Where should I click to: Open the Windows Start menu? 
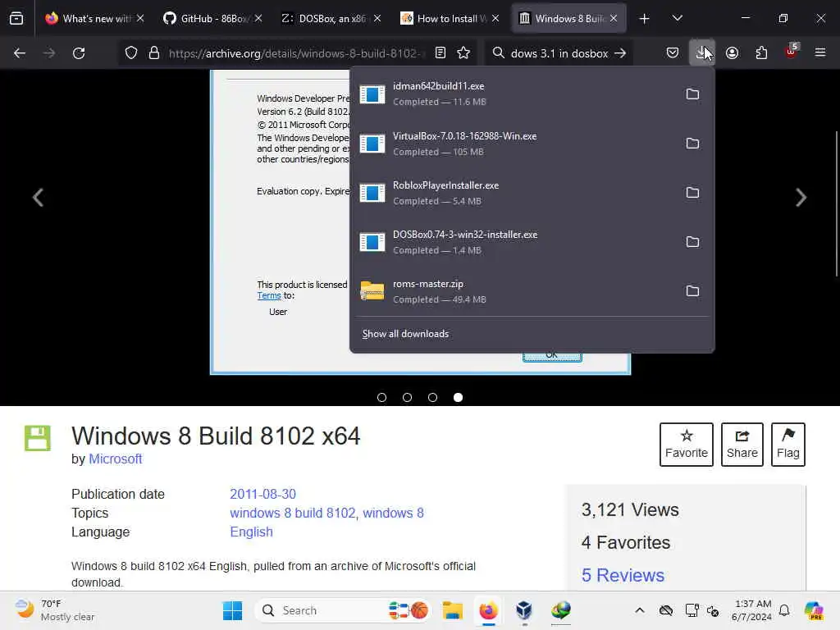(x=232, y=610)
